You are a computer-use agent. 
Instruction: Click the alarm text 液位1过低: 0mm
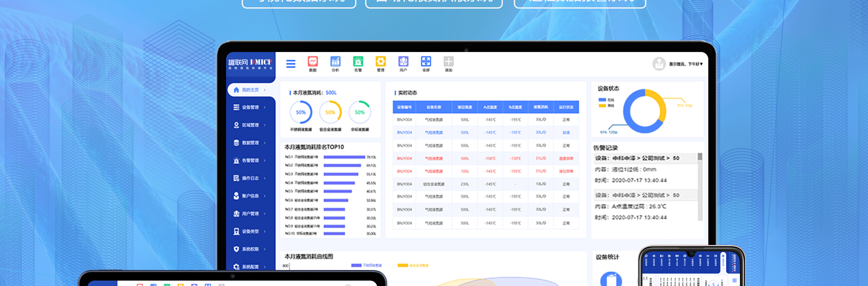634,169
